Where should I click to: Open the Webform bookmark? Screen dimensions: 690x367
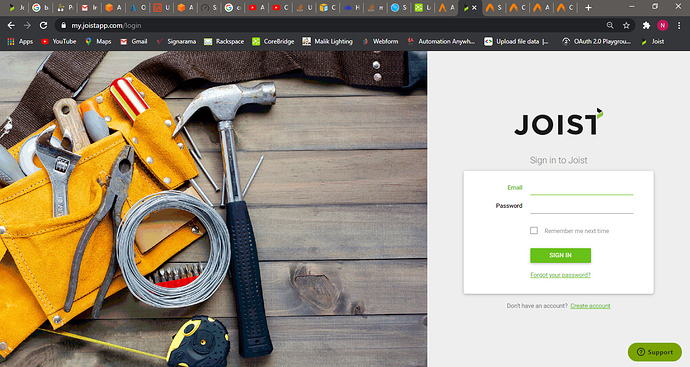[380, 41]
